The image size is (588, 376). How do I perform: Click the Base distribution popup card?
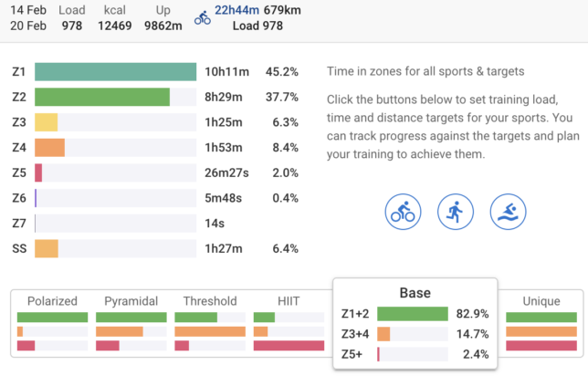(415, 324)
